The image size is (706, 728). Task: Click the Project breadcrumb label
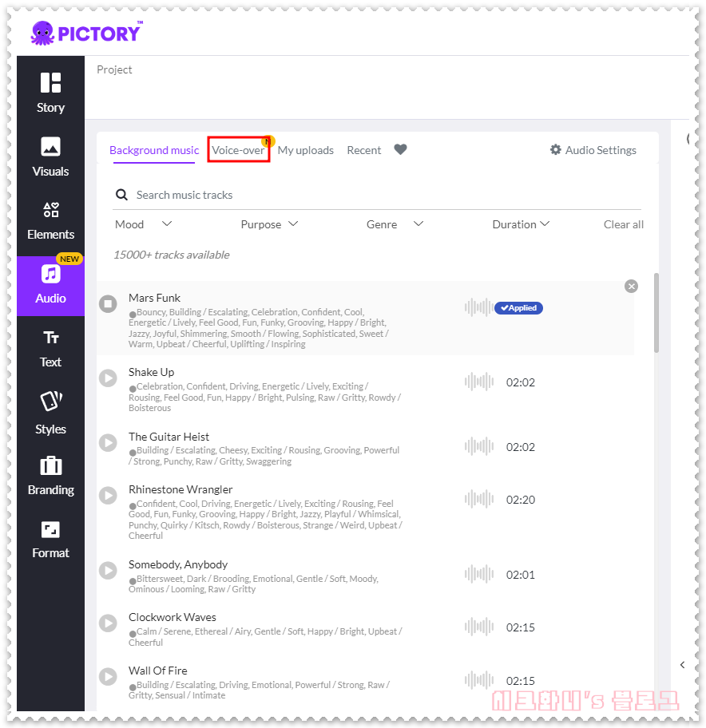tap(114, 69)
